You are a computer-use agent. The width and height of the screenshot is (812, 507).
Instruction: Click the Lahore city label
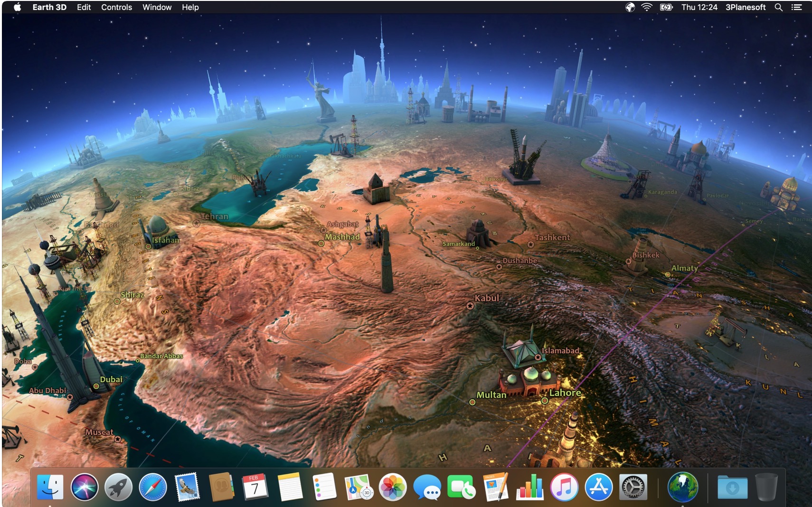[x=565, y=393]
